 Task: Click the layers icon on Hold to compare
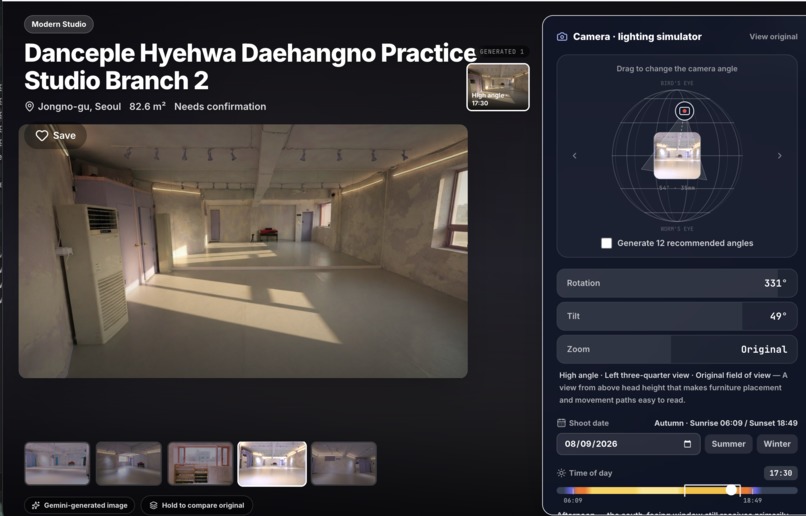tap(153, 505)
